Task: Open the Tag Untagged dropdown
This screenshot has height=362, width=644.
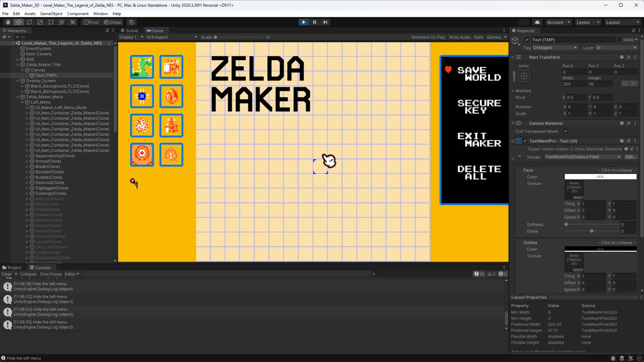Action: (x=554, y=48)
